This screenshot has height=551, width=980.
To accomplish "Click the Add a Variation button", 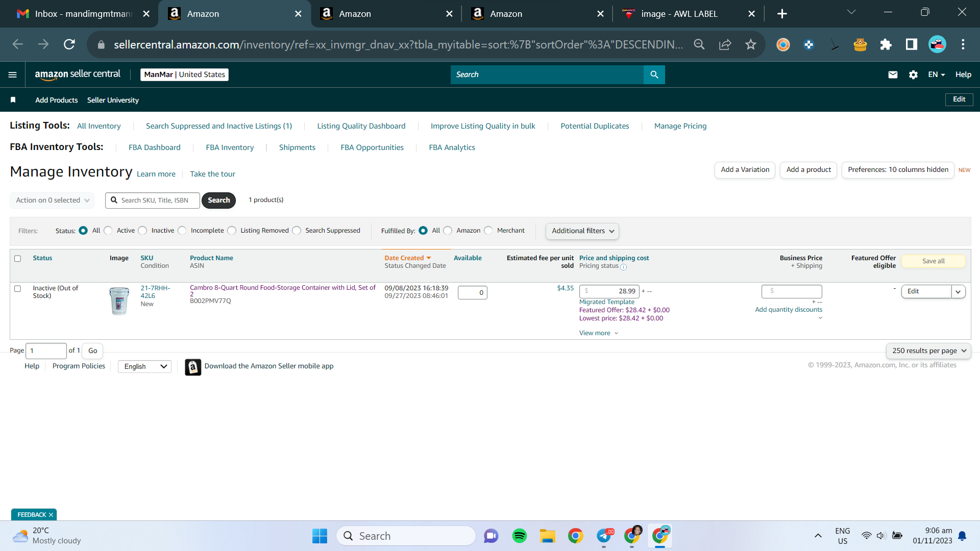I will coord(745,170).
